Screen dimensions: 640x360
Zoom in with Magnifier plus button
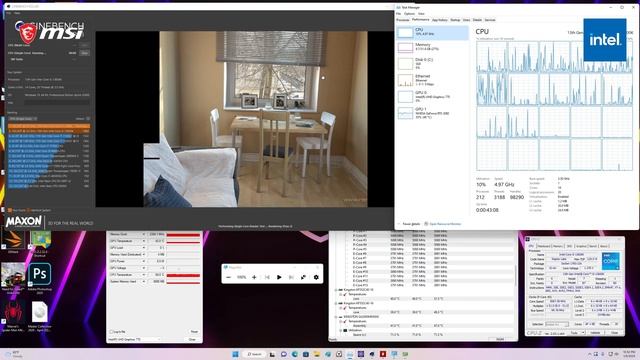pos(254,277)
